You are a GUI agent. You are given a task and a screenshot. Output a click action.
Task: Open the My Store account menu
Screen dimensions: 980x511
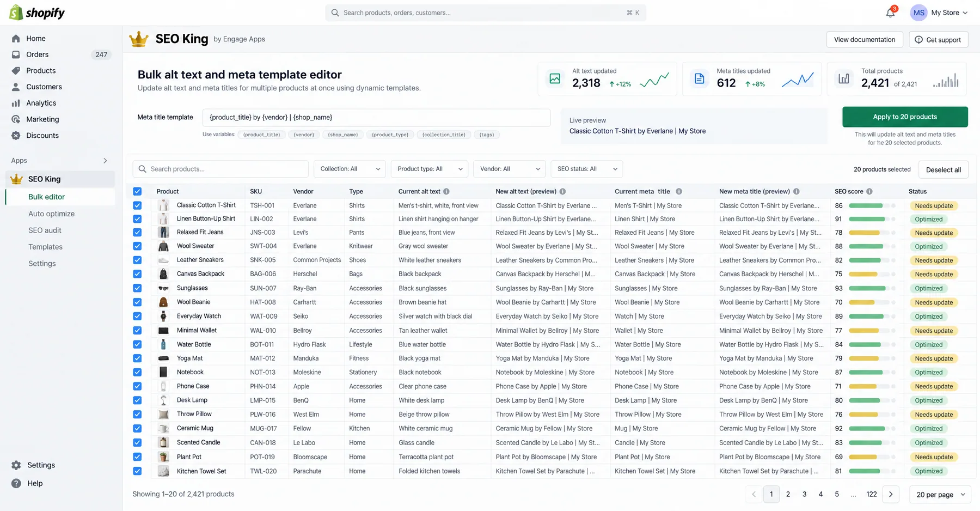point(940,13)
